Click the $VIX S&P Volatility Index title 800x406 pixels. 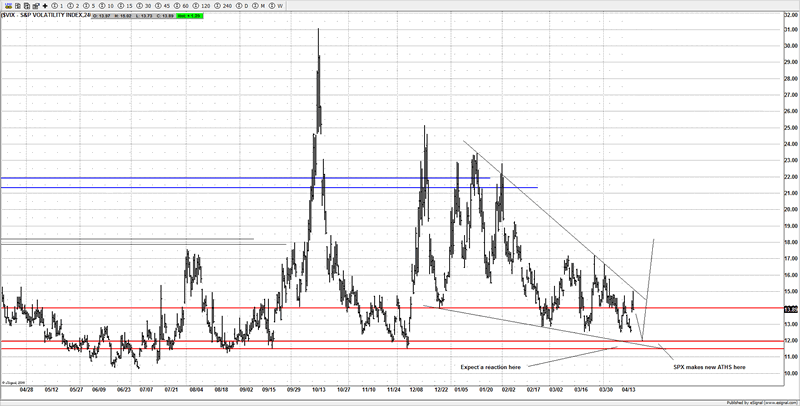click(x=46, y=15)
